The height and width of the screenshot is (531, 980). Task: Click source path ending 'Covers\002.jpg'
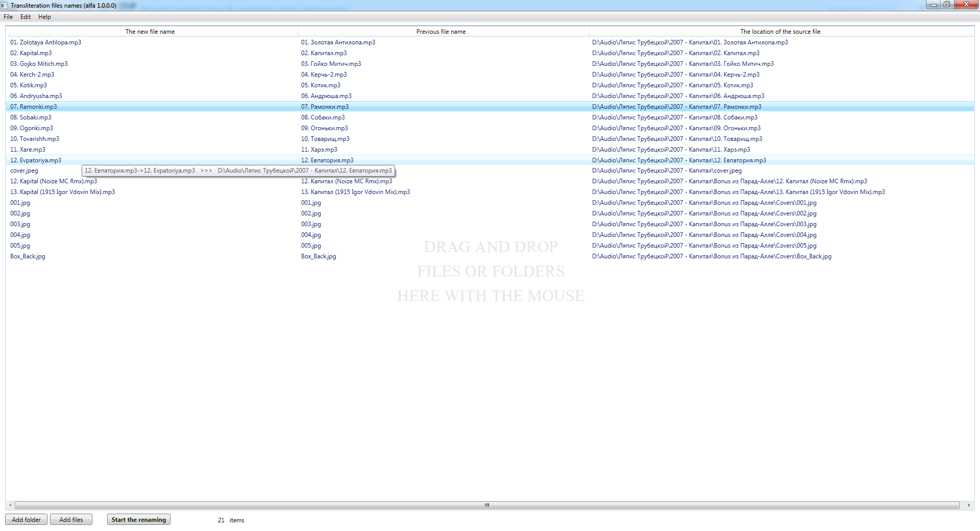coord(704,213)
